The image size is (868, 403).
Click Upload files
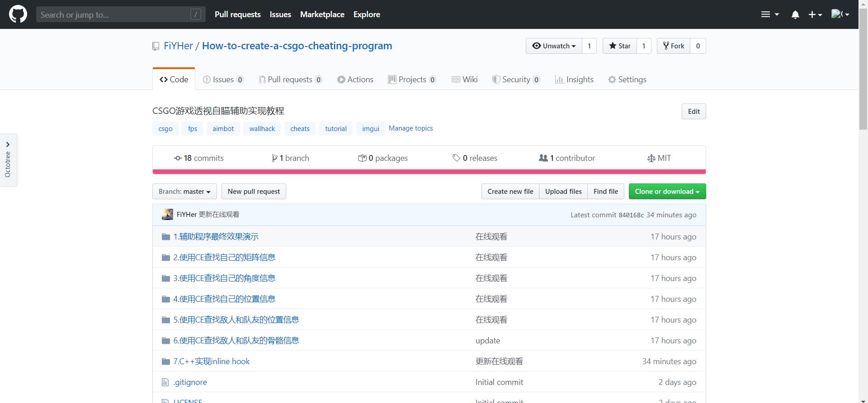click(563, 192)
